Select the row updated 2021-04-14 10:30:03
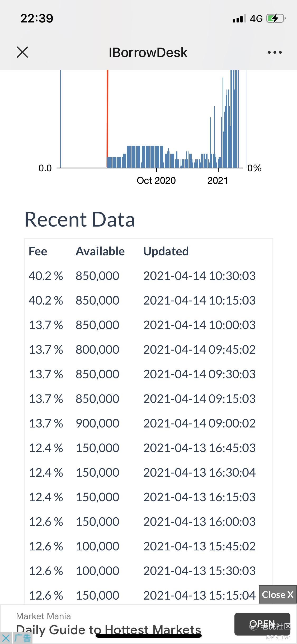Viewport: 297px width, 644px height. click(x=148, y=276)
